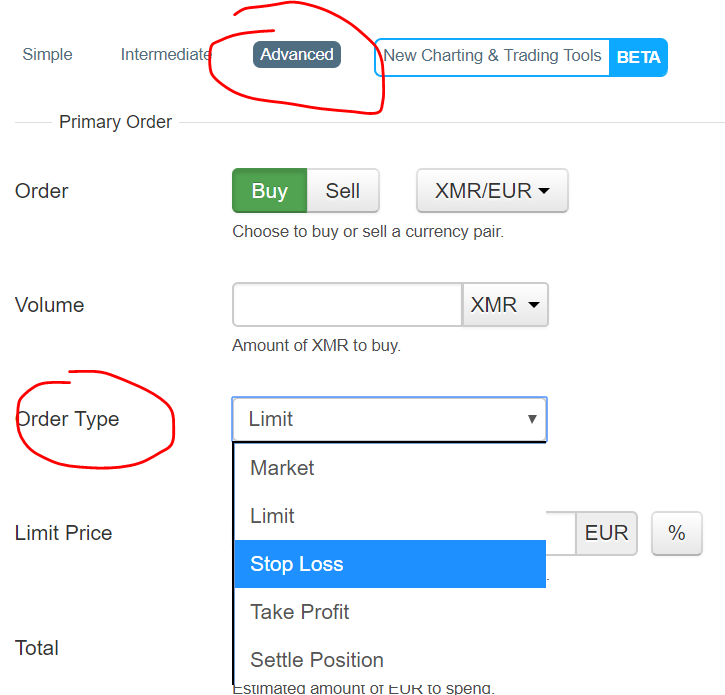Click the EUR label on limit price
The width and height of the screenshot is (725, 695).
(x=606, y=534)
